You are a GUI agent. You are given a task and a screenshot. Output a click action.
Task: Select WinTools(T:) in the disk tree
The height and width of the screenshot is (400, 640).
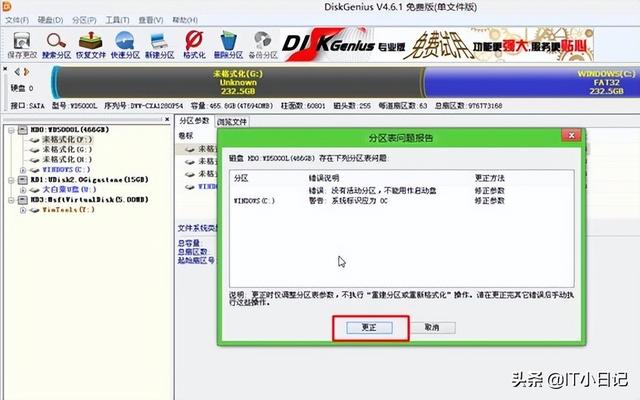click(x=69, y=210)
